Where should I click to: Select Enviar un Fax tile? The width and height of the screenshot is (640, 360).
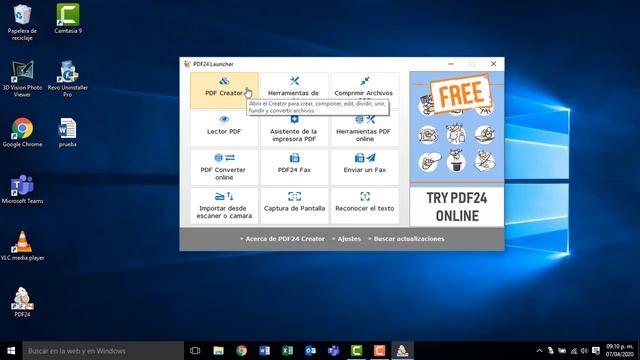pos(365,167)
